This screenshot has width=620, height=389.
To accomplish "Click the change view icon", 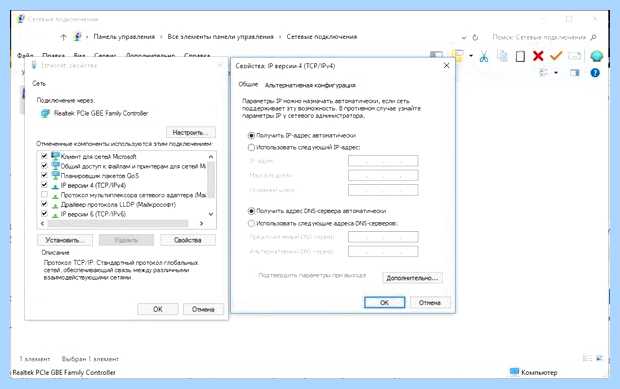I will [x=544, y=73].
